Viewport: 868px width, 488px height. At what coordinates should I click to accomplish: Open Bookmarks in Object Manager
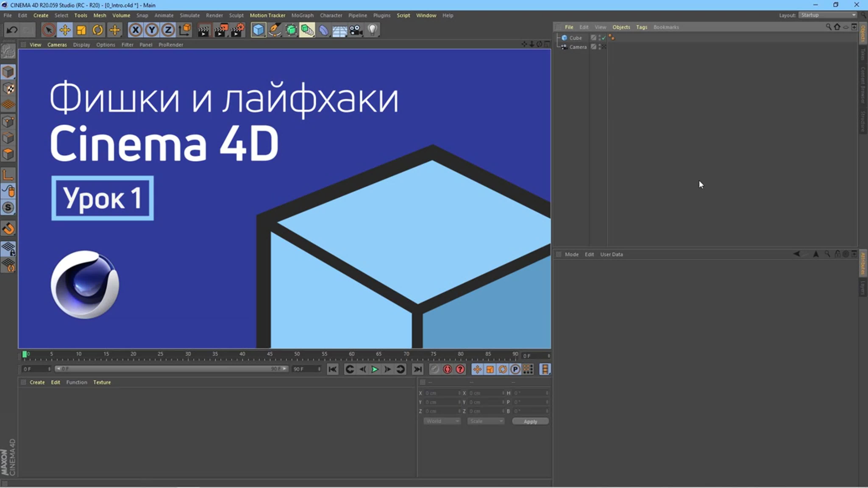tap(666, 27)
